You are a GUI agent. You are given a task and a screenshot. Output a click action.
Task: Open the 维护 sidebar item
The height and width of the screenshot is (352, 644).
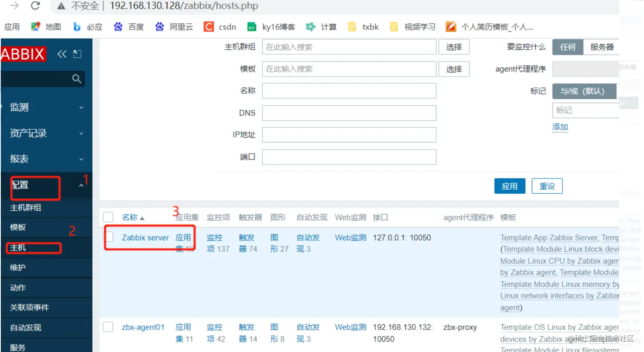[x=17, y=268]
